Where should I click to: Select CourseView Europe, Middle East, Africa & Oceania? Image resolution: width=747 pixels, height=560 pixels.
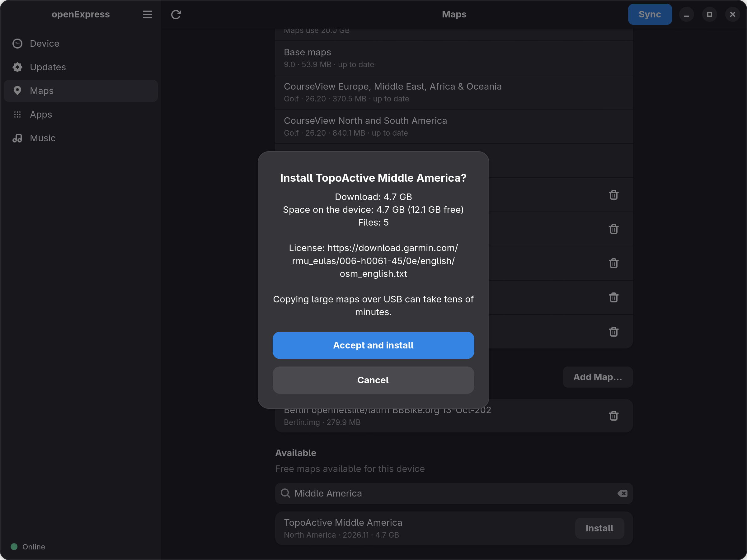point(454,92)
